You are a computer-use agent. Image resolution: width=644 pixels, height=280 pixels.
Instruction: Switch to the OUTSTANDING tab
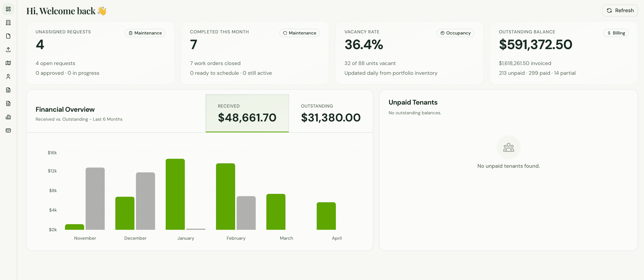[330, 113]
